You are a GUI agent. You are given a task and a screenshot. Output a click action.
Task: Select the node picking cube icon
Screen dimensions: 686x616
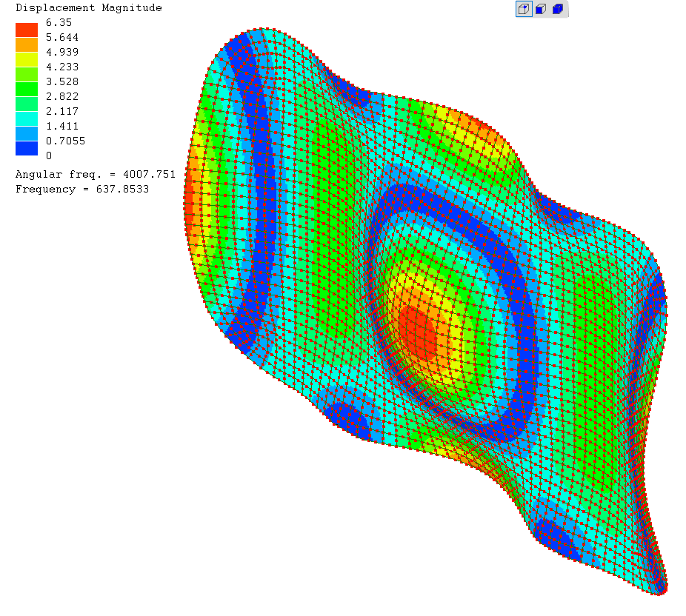click(524, 9)
